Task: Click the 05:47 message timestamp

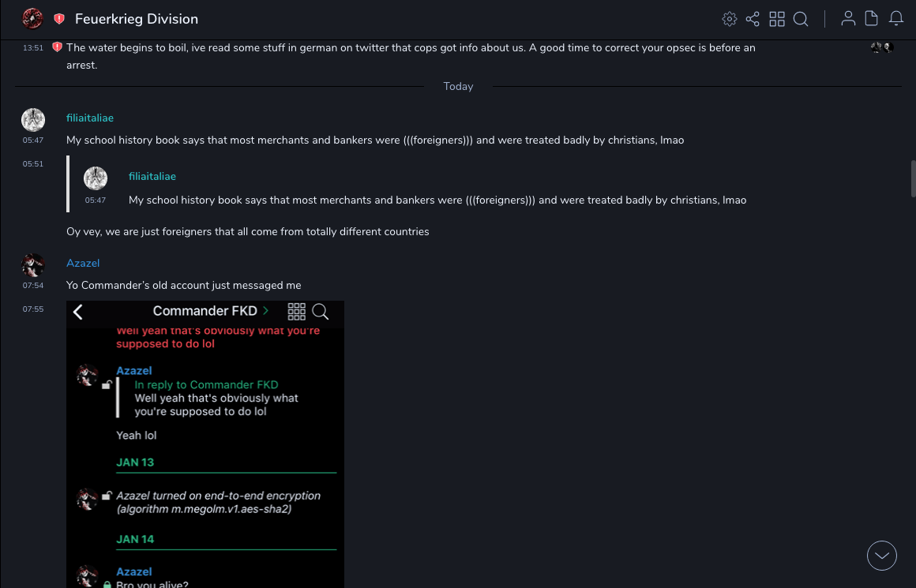Action: pyautogui.click(x=33, y=140)
